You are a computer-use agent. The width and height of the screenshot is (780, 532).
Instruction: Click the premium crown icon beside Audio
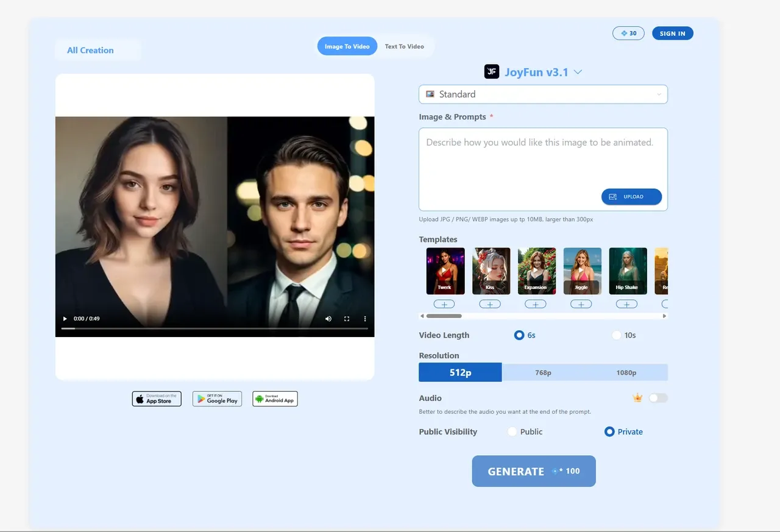[638, 398]
